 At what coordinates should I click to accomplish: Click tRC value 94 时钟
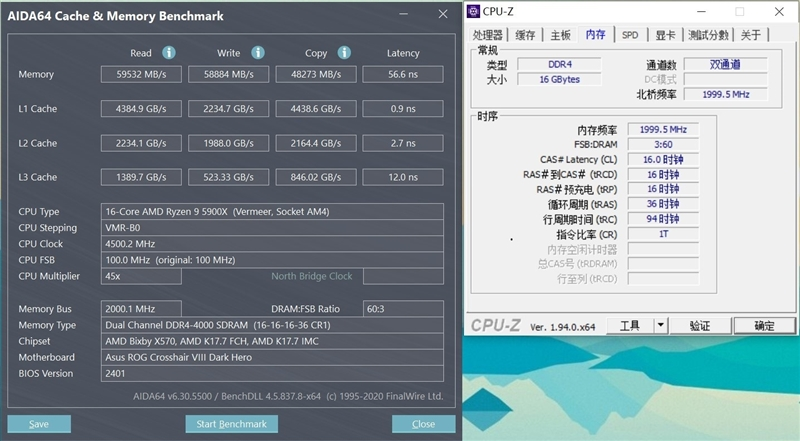663,219
